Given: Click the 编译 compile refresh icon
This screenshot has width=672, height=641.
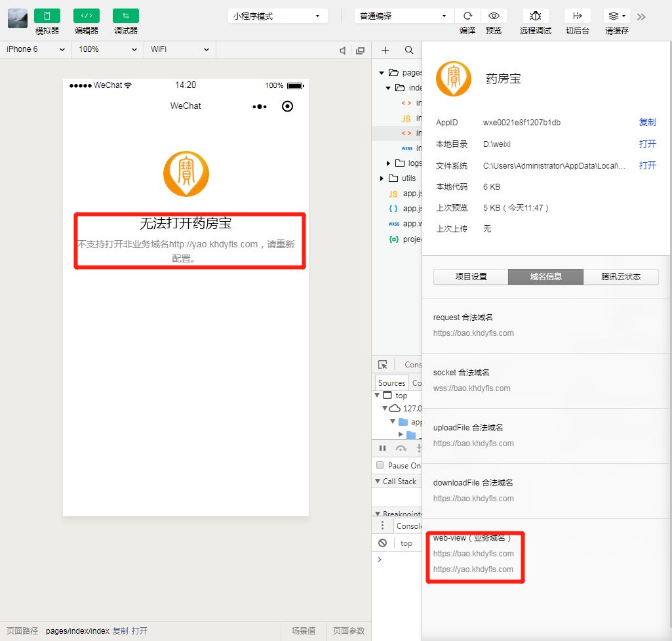Looking at the screenshot, I should (x=467, y=16).
